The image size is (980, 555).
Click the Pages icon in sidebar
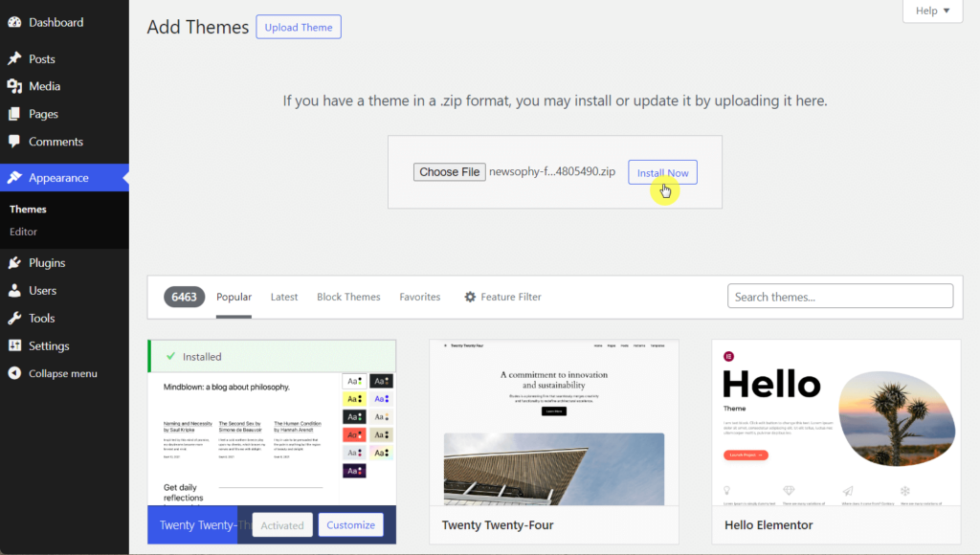[x=14, y=114]
